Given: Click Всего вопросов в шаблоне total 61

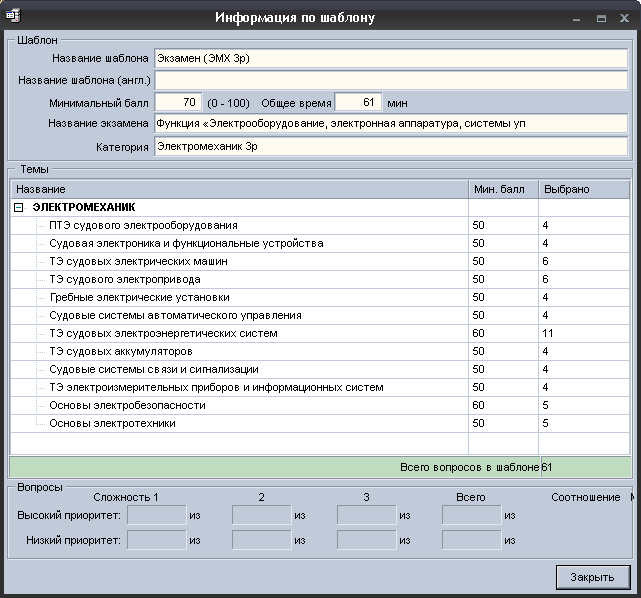Looking at the screenshot, I should tap(547, 467).
